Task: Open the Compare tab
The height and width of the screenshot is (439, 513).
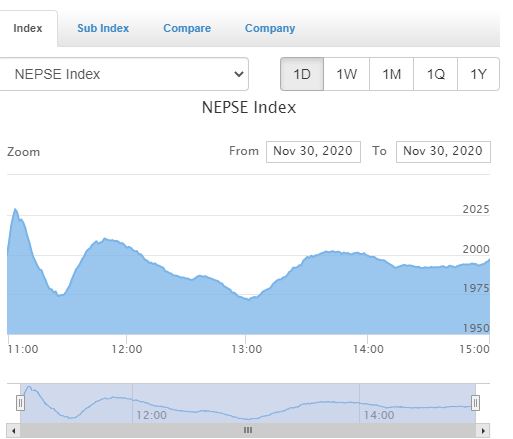Action: click(187, 28)
